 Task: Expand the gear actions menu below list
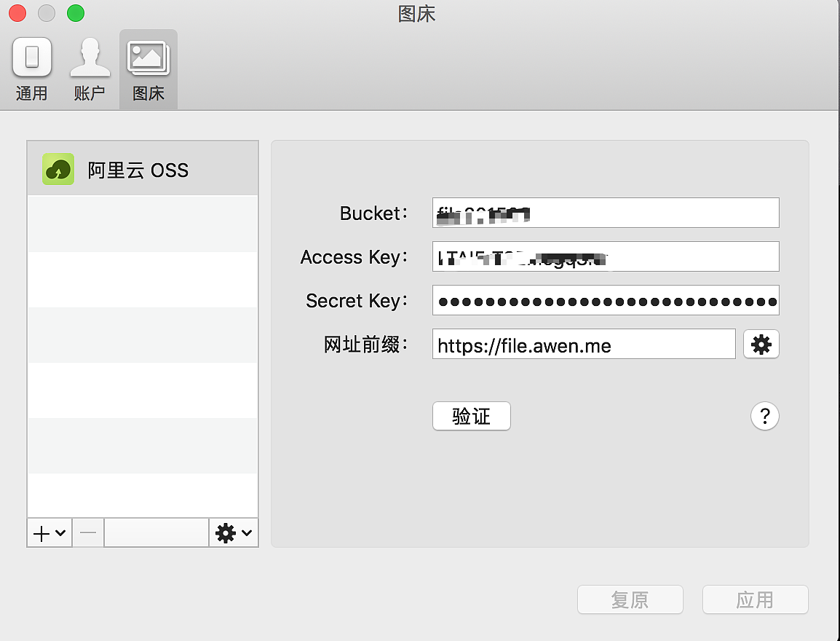tap(234, 533)
